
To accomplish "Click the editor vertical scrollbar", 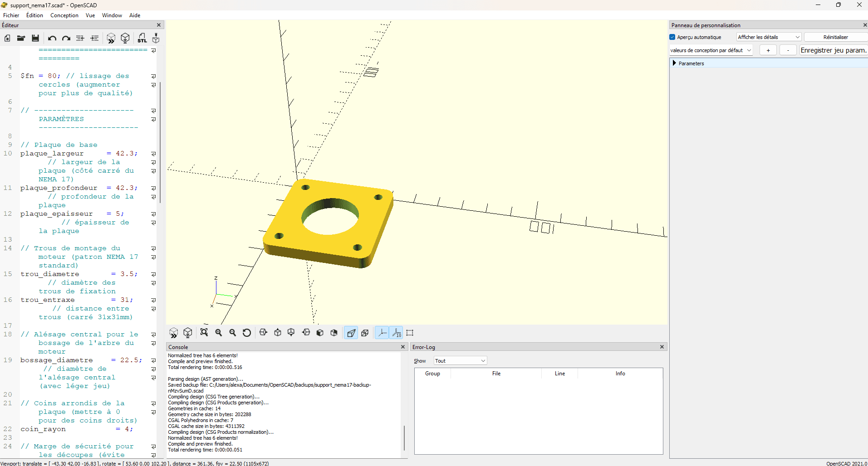I will point(160,143).
